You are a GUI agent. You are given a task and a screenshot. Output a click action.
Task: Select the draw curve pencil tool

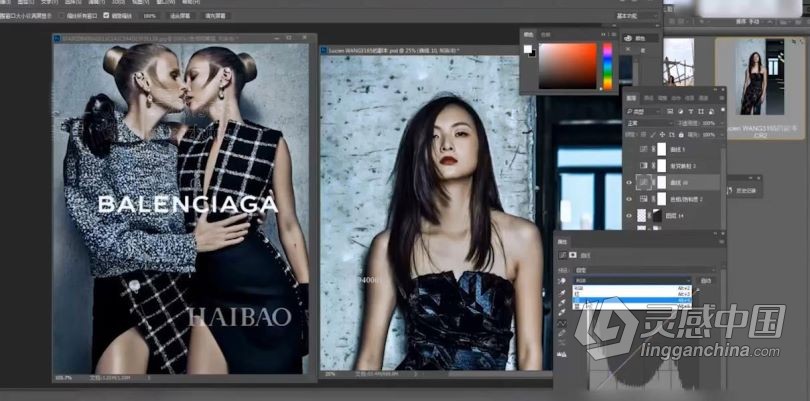(562, 333)
